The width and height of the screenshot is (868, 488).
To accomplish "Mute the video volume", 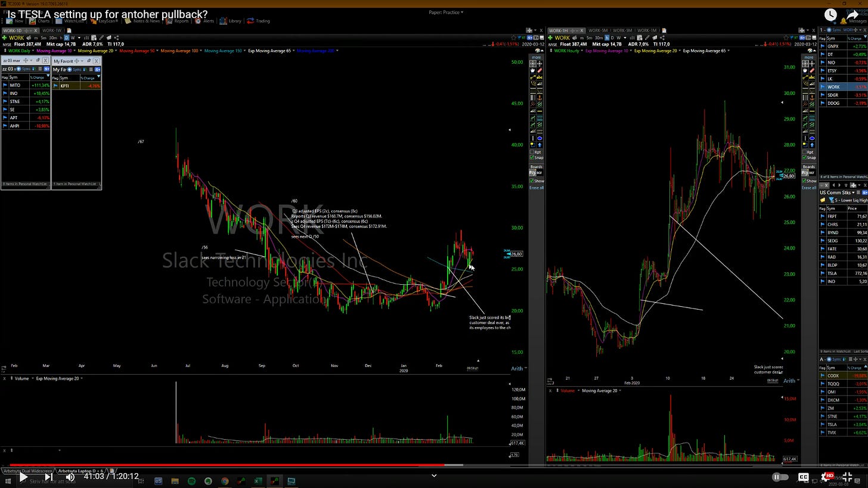I will pos(70,477).
